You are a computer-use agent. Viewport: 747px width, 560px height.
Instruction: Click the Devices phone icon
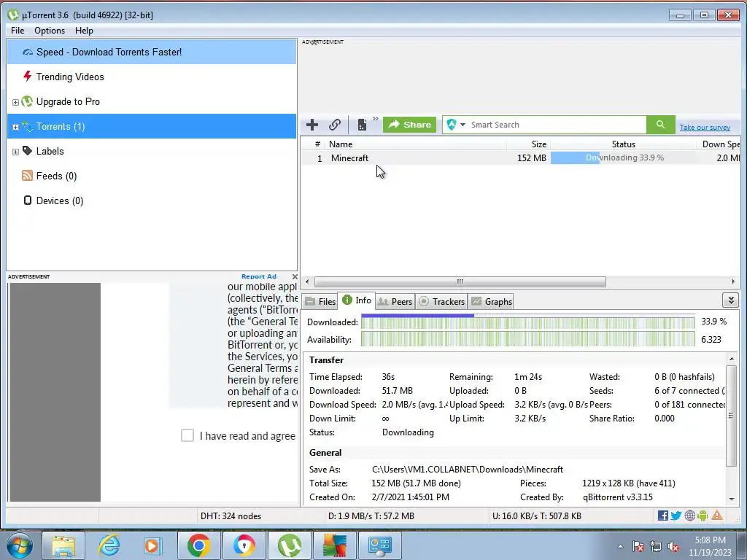point(28,201)
